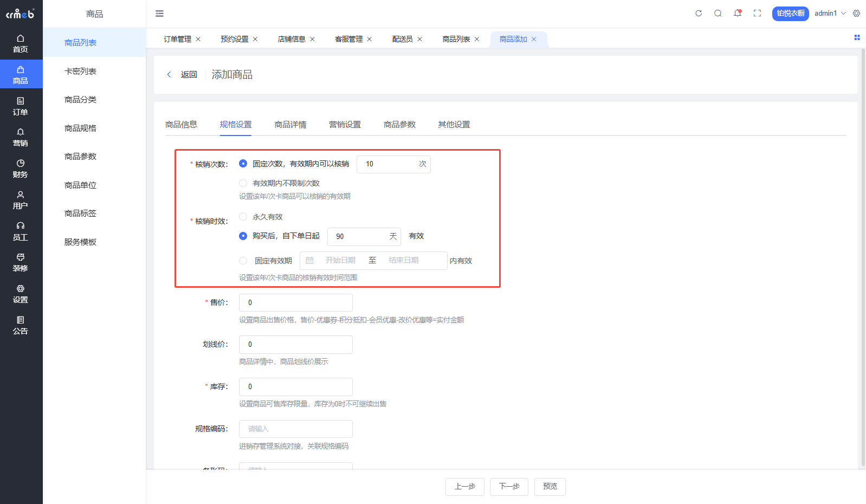Open the 店铺信息 page tab
The image size is (866, 504).
(292, 39)
